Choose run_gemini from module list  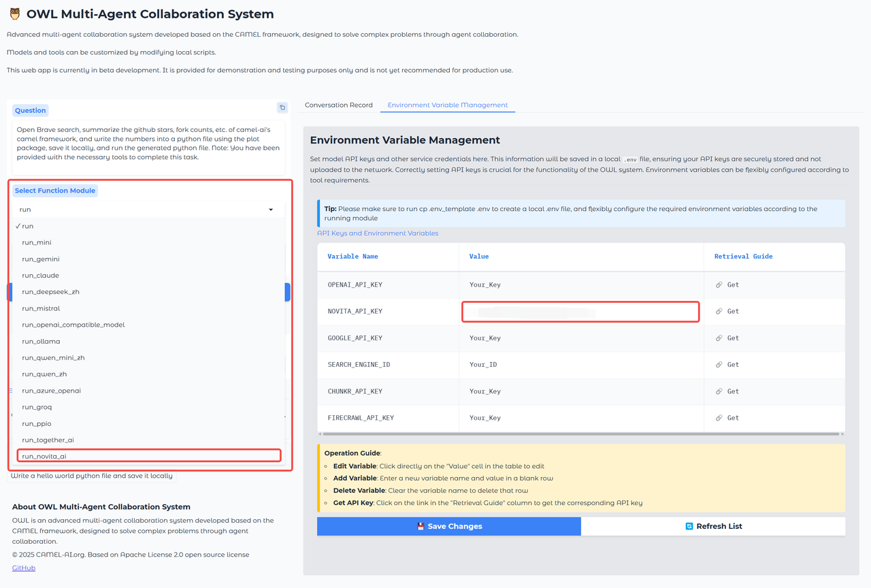pyautogui.click(x=148, y=259)
